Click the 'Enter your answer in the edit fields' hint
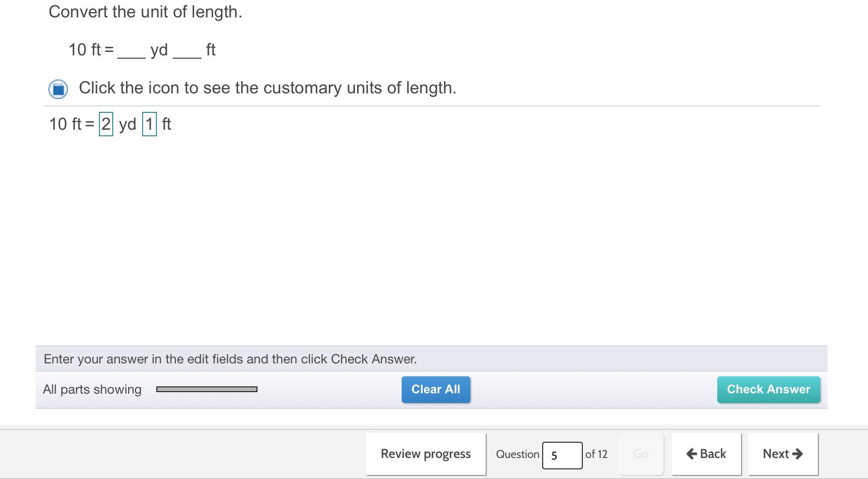The height and width of the screenshot is (479, 868). coord(230,359)
